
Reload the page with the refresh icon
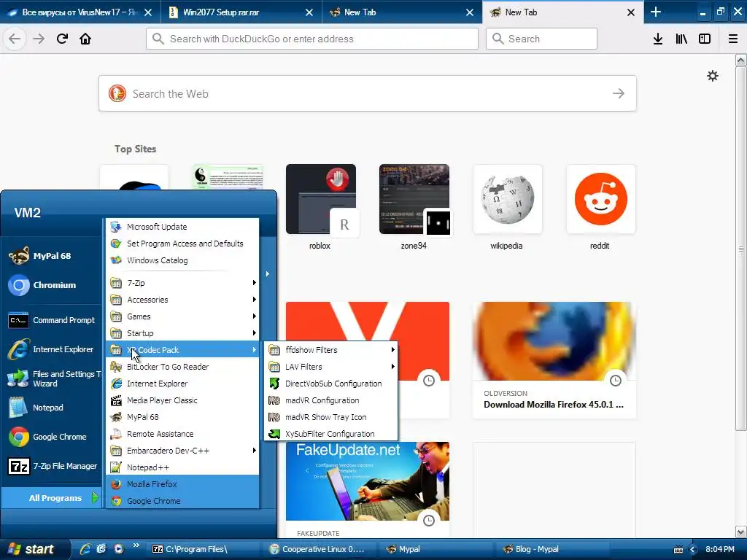(x=62, y=39)
